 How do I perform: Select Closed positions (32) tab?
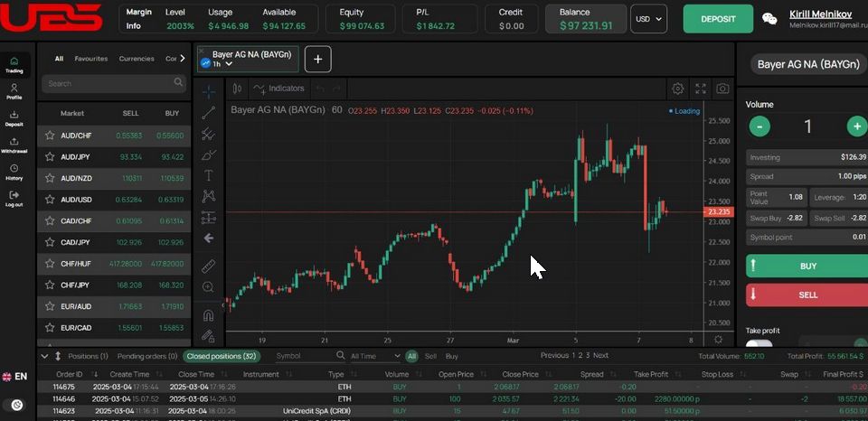221,356
